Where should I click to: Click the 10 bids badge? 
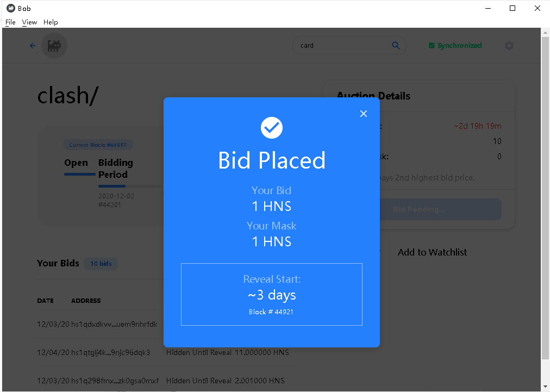101,264
